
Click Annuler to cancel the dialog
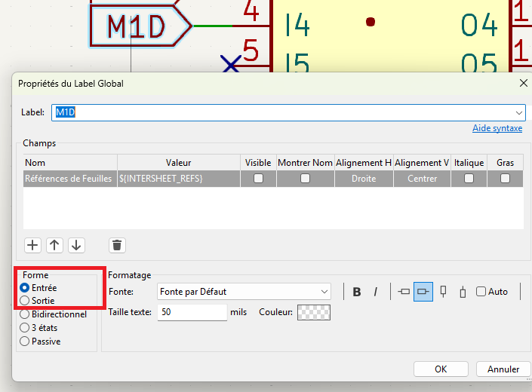point(503,369)
